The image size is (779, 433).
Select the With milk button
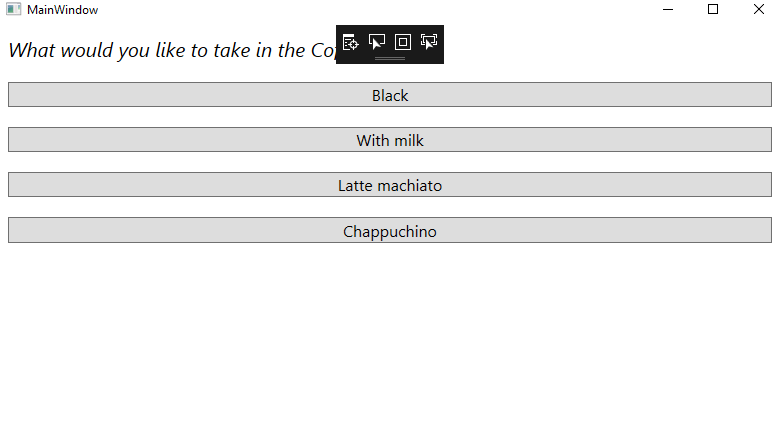(x=390, y=140)
